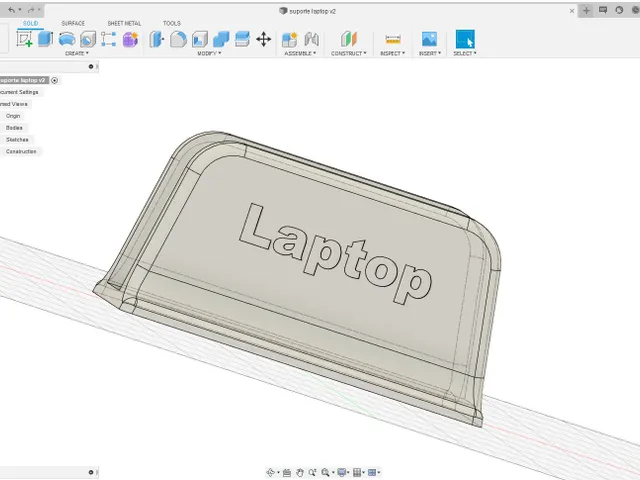Screen dimensions: 640x480
Task: Select the Shell tool
Action: 200,39
